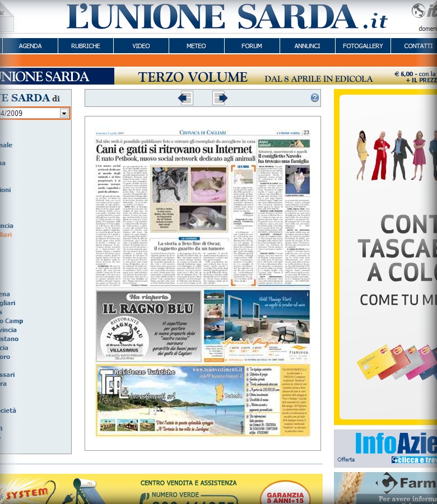Open the RUBRICHE menu
437x504 pixels.
(x=86, y=46)
